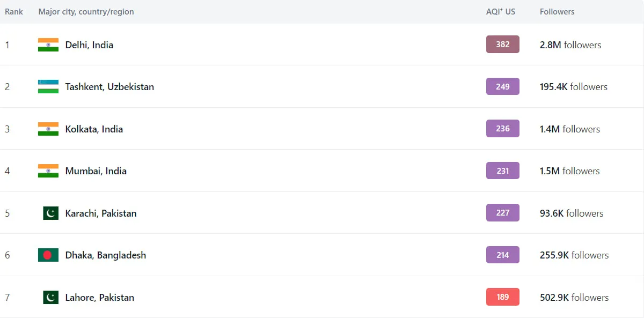This screenshot has height=318, width=644.
Task: Click the Uzbekistan flag beside Tashkent
Action: (48, 87)
